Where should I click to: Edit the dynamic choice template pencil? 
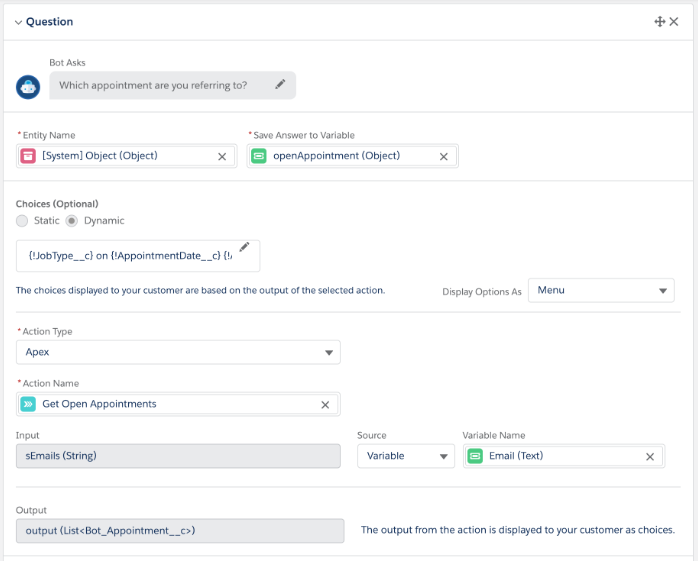(x=244, y=247)
